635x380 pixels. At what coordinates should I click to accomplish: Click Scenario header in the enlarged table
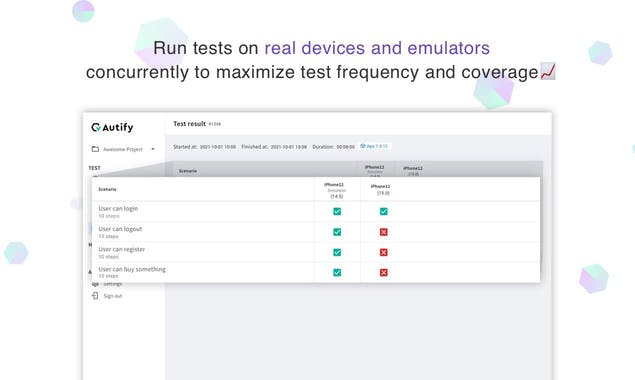click(107, 189)
